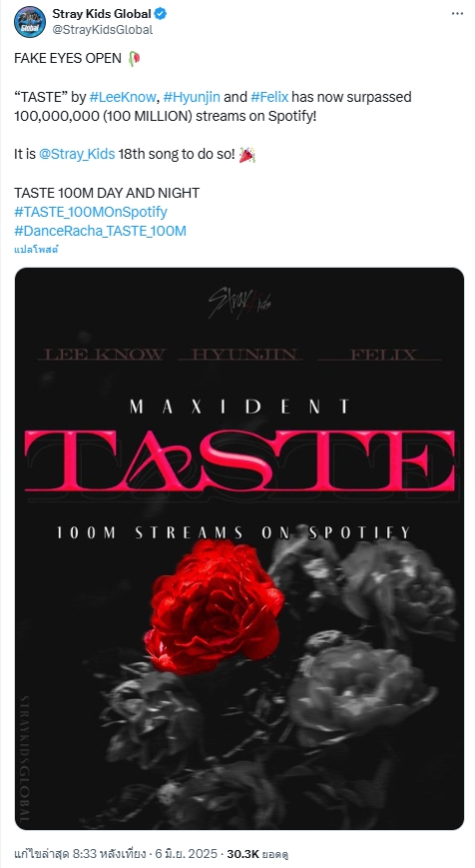Click the แปลโพสต์ translate post link
The width and height of the screenshot is (475, 868).
[x=37, y=249]
